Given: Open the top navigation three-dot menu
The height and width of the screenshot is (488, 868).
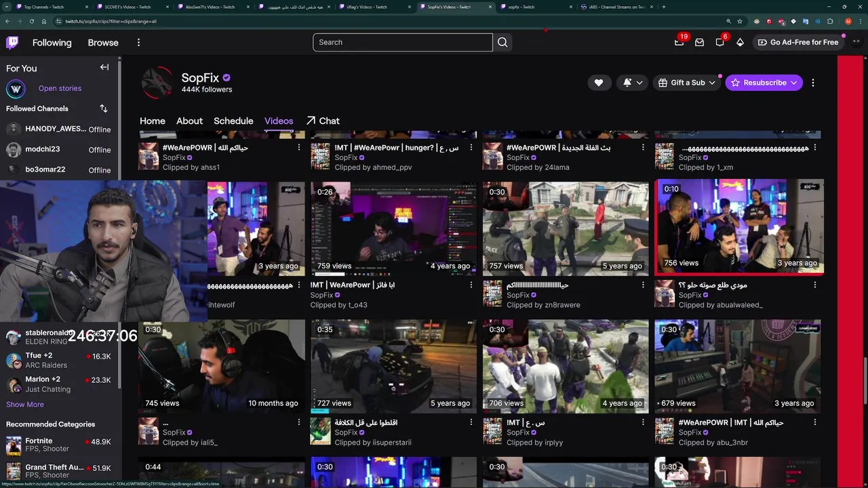Looking at the screenshot, I should (x=138, y=42).
